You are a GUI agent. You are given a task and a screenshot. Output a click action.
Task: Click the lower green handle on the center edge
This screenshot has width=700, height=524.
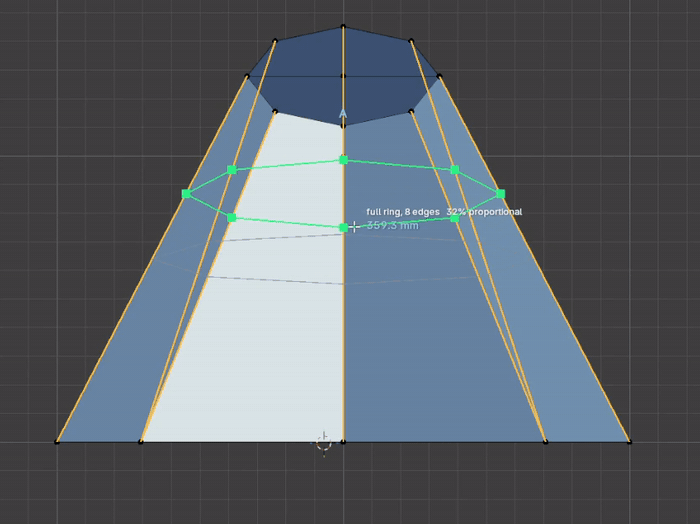[343, 228]
